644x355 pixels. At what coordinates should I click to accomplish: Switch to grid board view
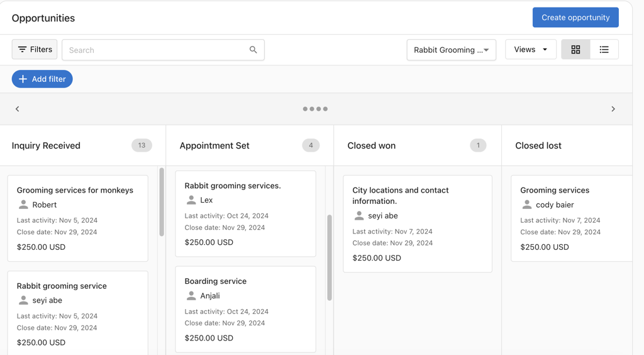coord(575,50)
